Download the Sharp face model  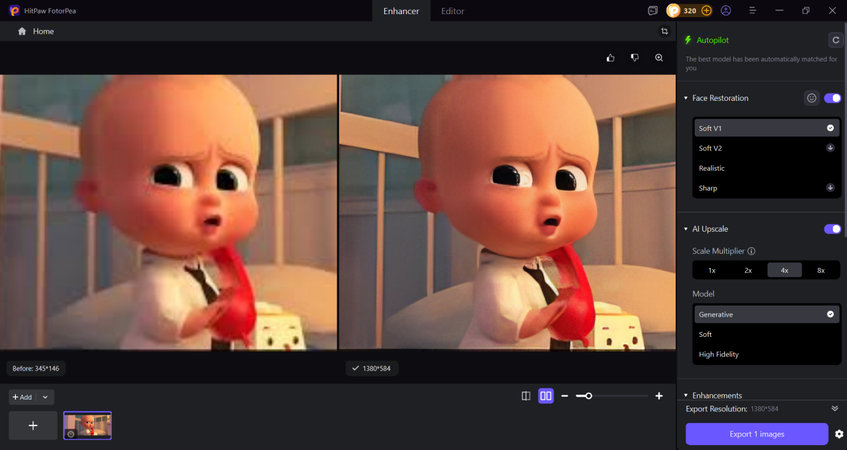(830, 188)
